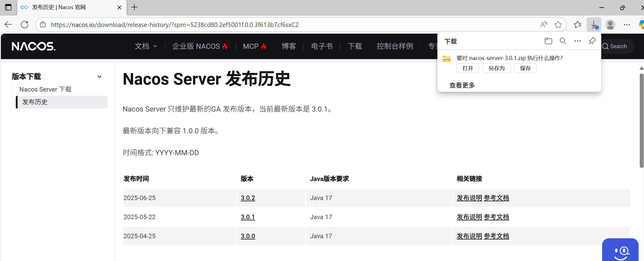Expand the 文档 navigation dropdown
This screenshot has height=261, width=644.
tap(146, 46)
